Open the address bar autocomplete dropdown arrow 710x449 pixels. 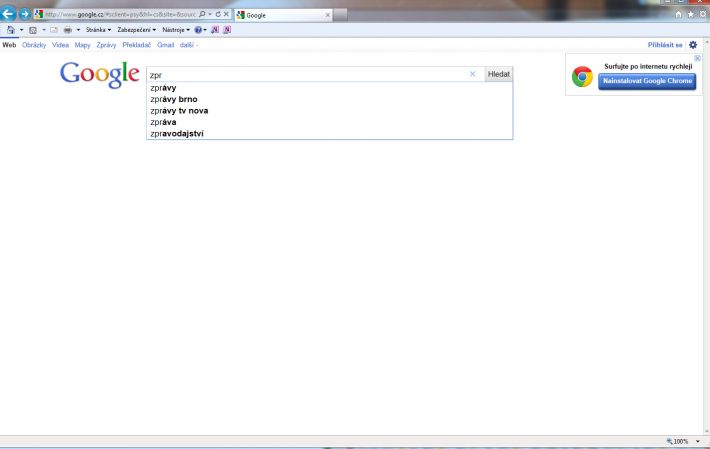point(210,14)
